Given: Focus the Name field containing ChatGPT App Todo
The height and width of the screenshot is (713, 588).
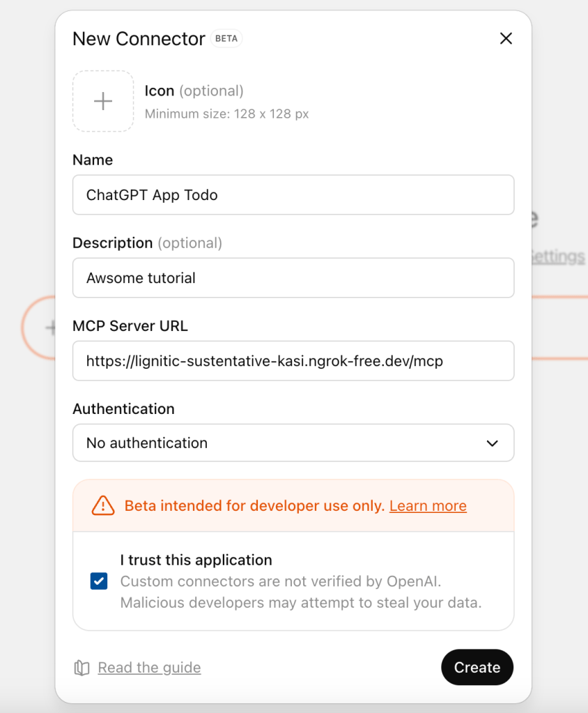Looking at the screenshot, I should coord(293,195).
